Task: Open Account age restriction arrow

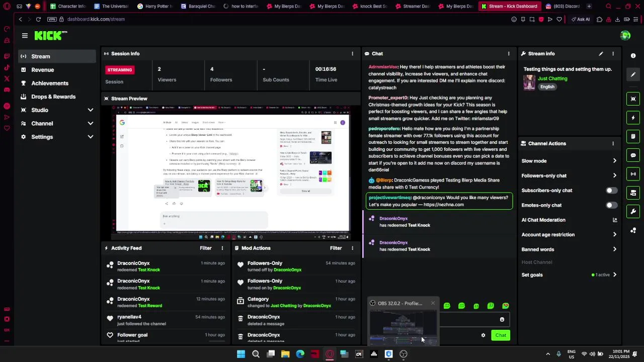Action: pyautogui.click(x=614, y=234)
